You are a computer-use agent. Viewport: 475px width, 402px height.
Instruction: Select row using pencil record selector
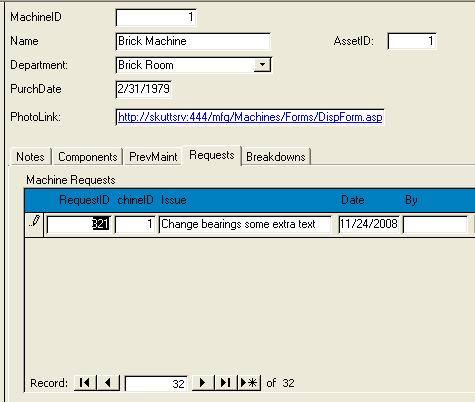tap(34, 225)
